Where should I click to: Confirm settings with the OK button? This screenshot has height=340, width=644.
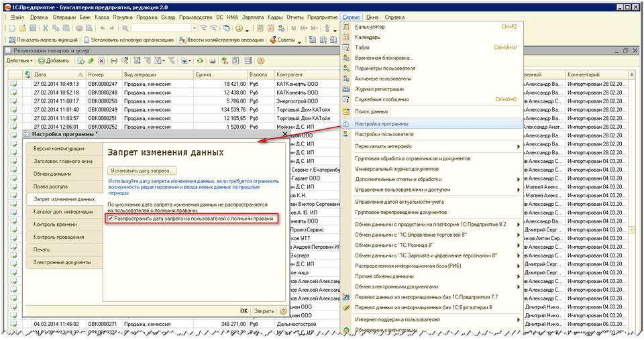[244, 311]
